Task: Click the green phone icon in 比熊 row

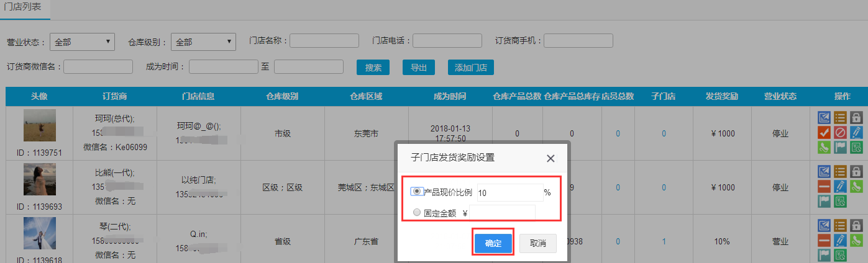Action: (856, 187)
